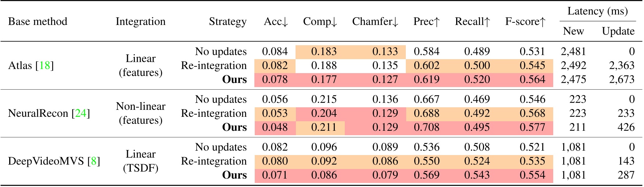Select the Chamfer column header
The image size is (644, 187).
point(375,22)
